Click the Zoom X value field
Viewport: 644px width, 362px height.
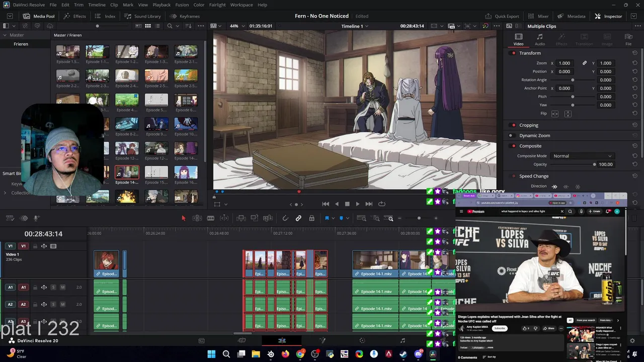click(x=565, y=63)
